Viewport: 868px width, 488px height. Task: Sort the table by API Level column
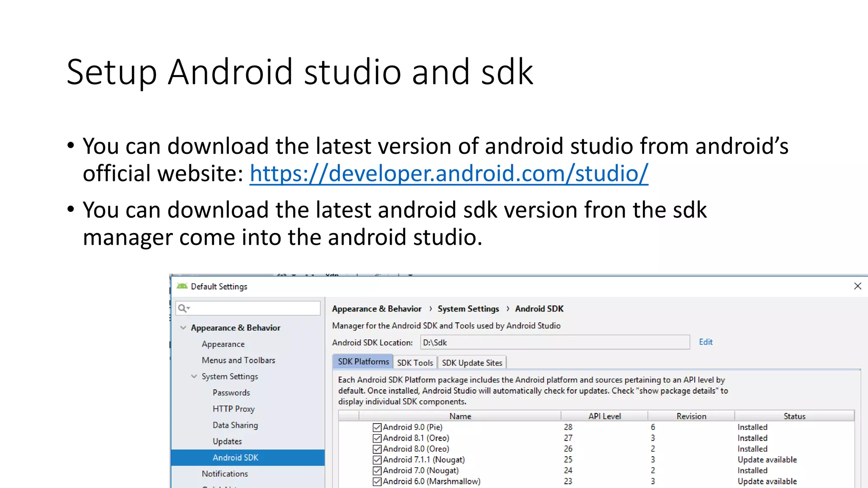tap(604, 416)
